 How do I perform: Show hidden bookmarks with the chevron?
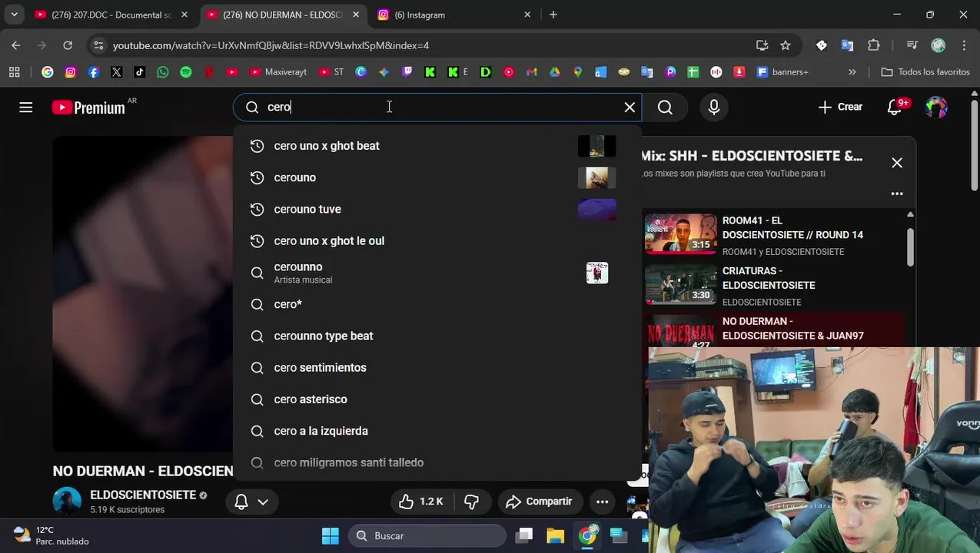click(x=852, y=72)
